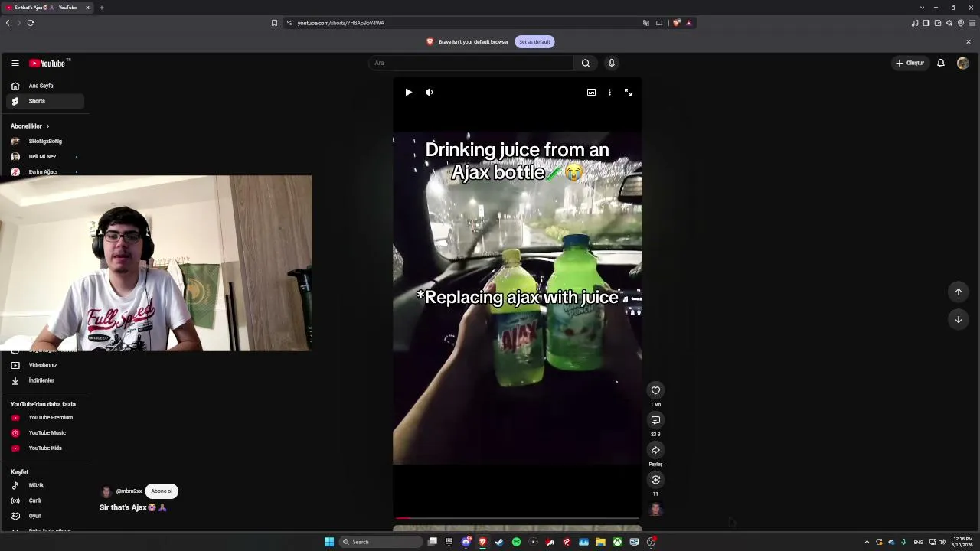Open the translate page icon in address bar
The height and width of the screenshot is (551, 980).
point(646,23)
